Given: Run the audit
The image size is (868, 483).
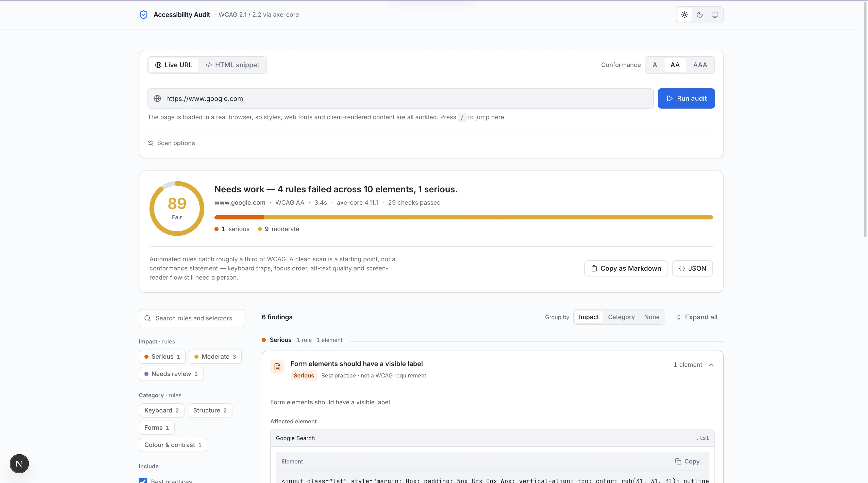Looking at the screenshot, I should 686,98.
